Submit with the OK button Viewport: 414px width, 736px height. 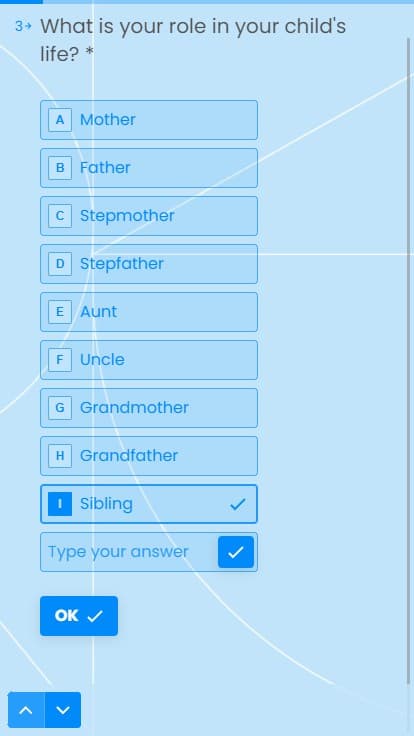[x=79, y=616]
